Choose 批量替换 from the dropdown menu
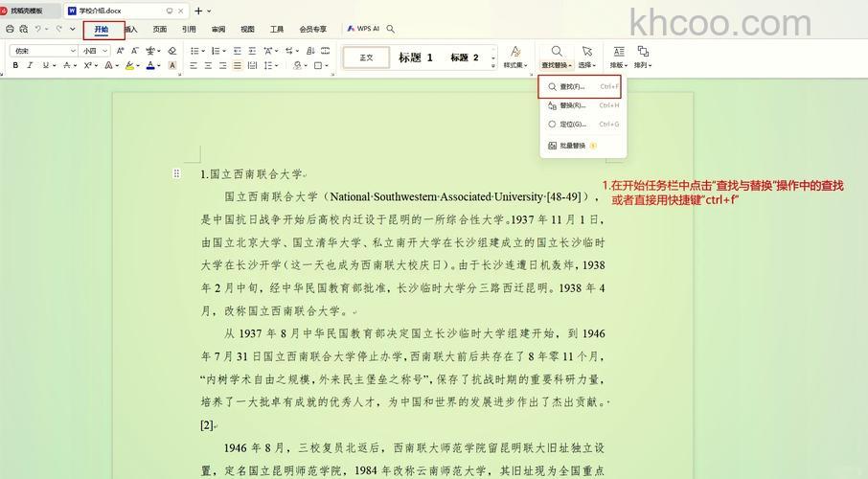Screen dimensions: 868x479 pyautogui.click(x=582, y=146)
